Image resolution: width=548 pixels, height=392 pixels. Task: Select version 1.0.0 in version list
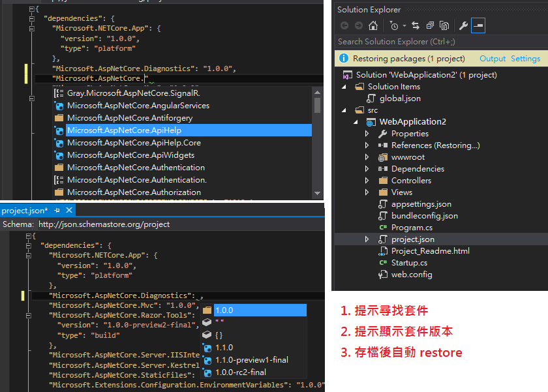[254, 310]
